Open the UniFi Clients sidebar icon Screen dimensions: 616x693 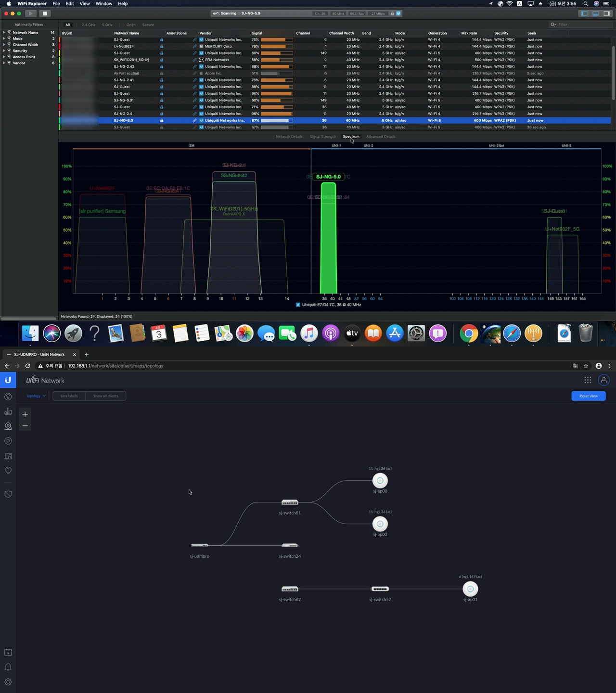pos(8,456)
